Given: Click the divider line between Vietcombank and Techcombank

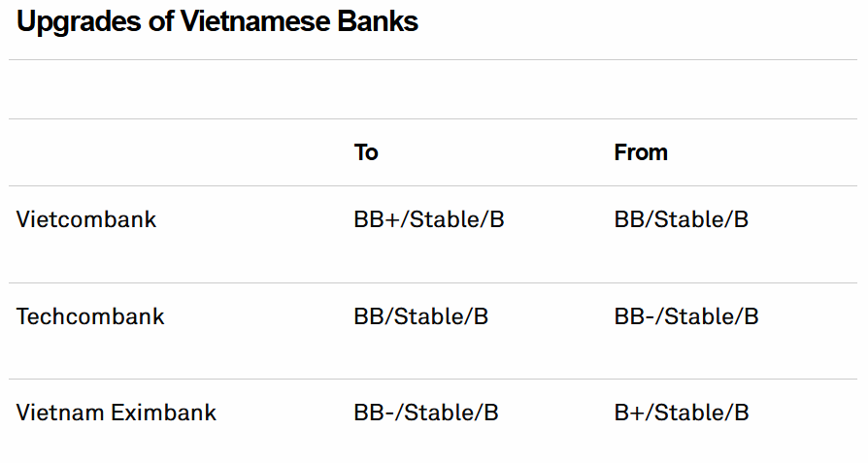Looking at the screenshot, I should point(433,282).
